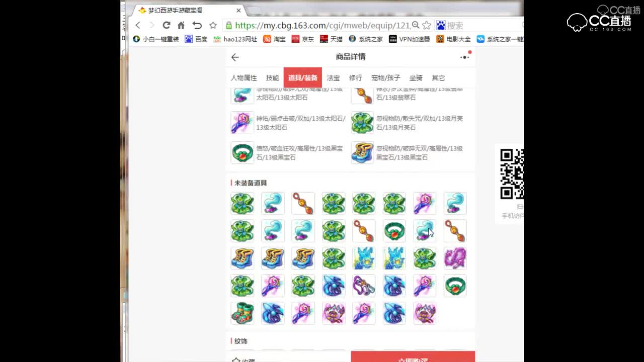Switch to the 修行 tab

355,78
